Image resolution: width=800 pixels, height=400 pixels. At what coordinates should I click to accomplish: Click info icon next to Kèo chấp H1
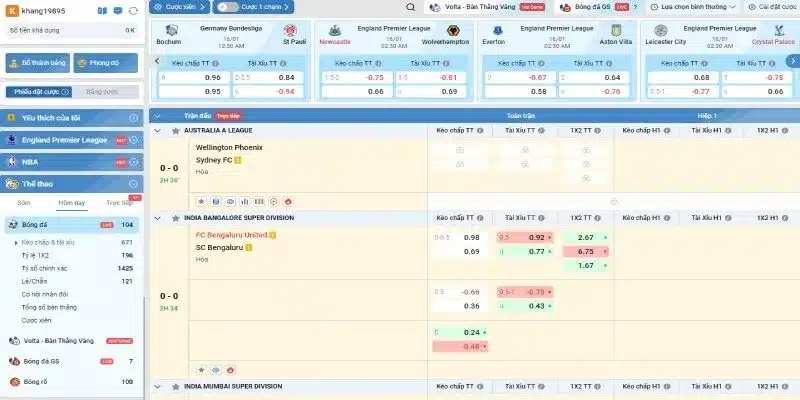(665, 131)
